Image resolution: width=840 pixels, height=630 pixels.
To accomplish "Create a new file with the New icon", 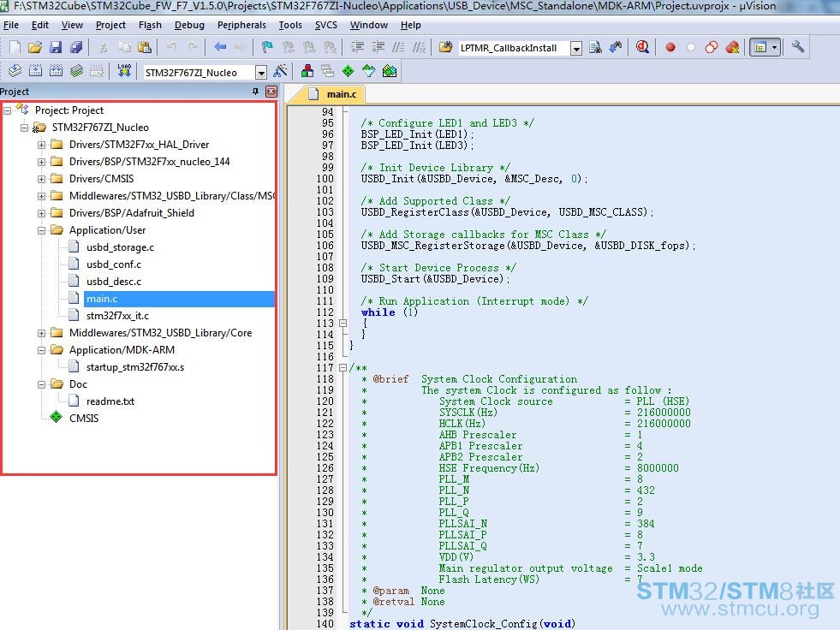I will coord(15,47).
